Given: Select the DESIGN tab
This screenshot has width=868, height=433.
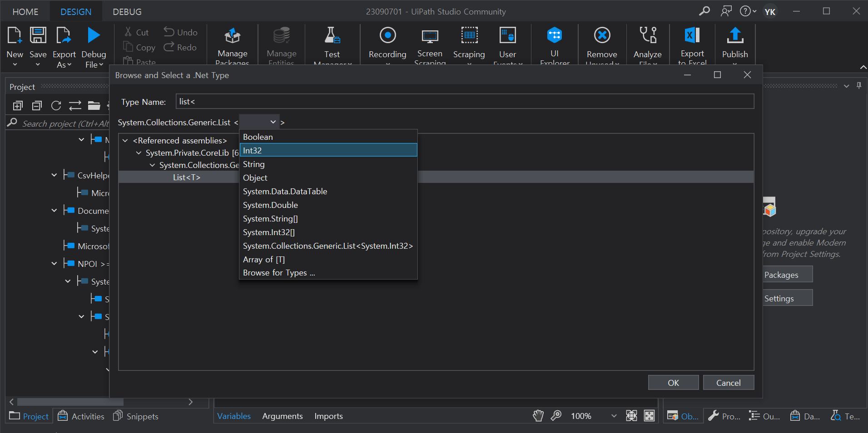Looking at the screenshot, I should tap(76, 12).
